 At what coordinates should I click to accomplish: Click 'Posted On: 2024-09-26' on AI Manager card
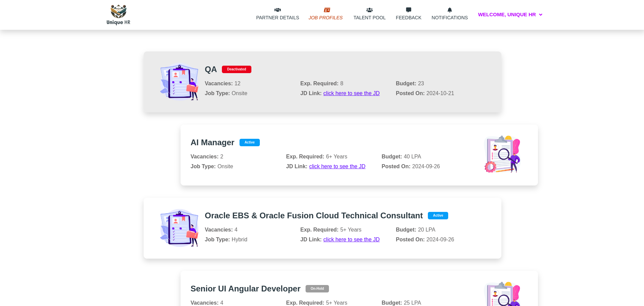411,166
